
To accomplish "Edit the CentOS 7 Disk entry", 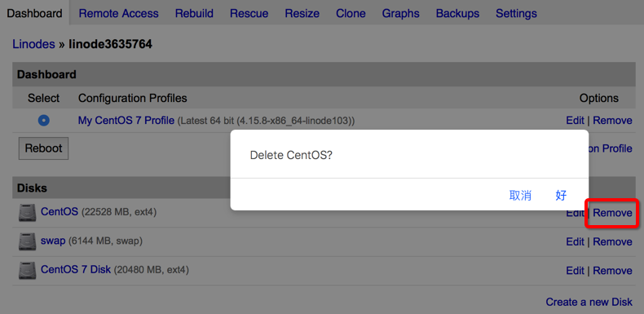I will (x=575, y=271).
